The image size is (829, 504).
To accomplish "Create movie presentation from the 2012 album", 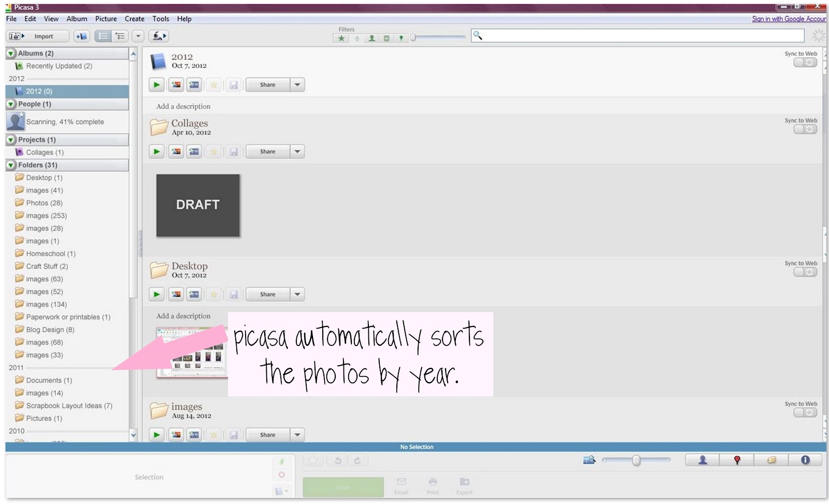I will [194, 85].
